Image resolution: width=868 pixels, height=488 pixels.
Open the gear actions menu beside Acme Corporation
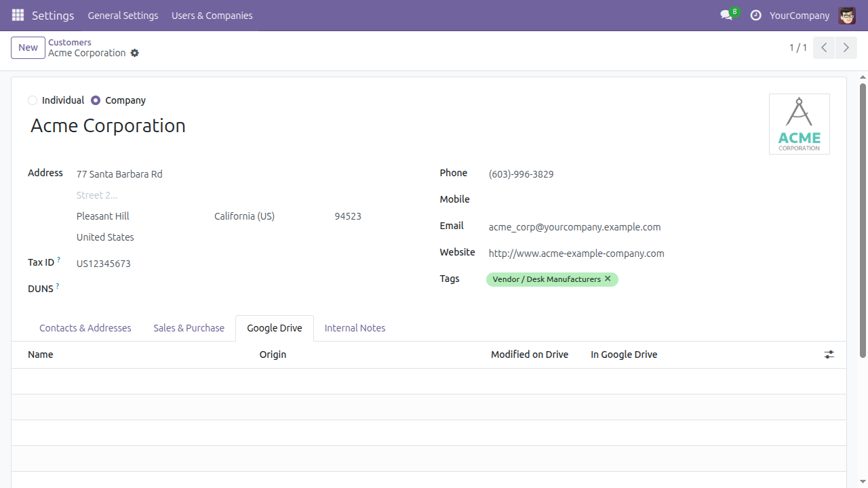(x=134, y=53)
